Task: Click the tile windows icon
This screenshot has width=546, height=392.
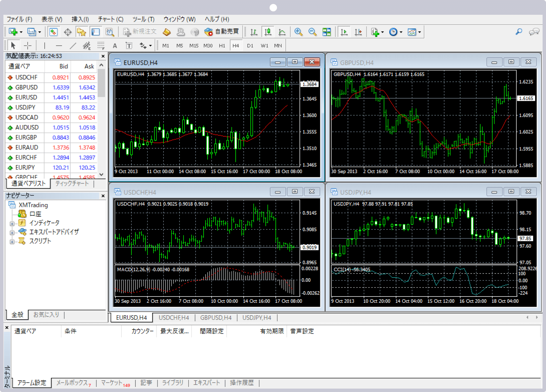Action: 326,32
